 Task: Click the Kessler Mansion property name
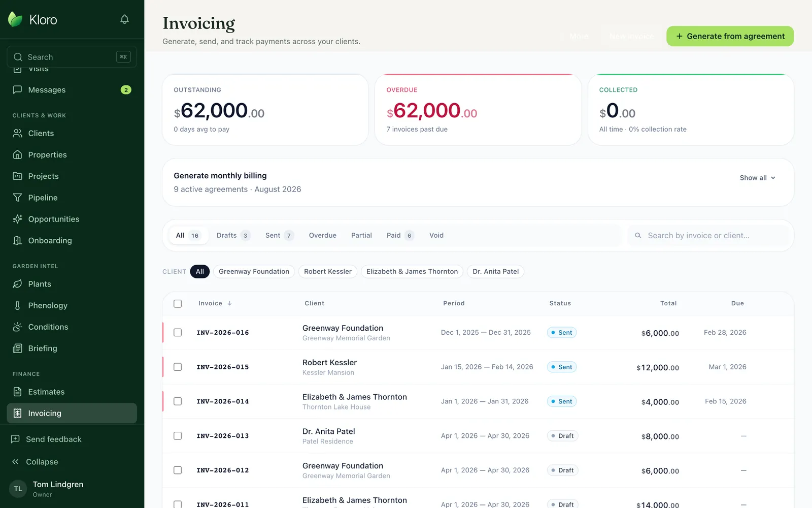(328, 373)
